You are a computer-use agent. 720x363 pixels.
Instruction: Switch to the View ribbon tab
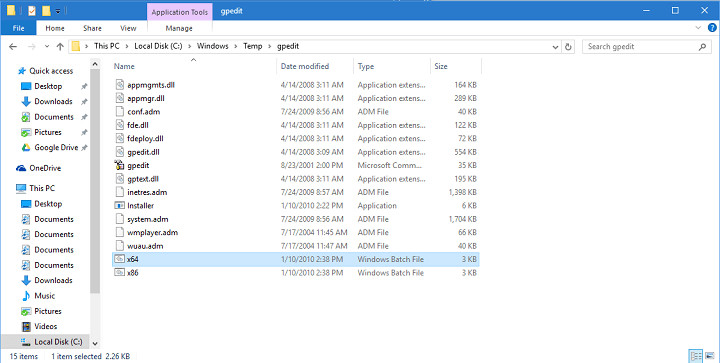(x=128, y=28)
